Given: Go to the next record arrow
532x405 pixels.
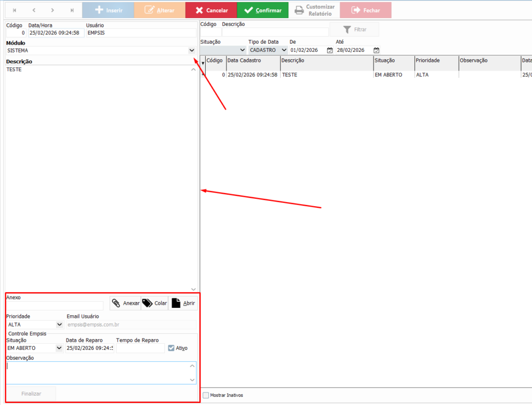Looking at the screenshot, I should pyautogui.click(x=52, y=10).
